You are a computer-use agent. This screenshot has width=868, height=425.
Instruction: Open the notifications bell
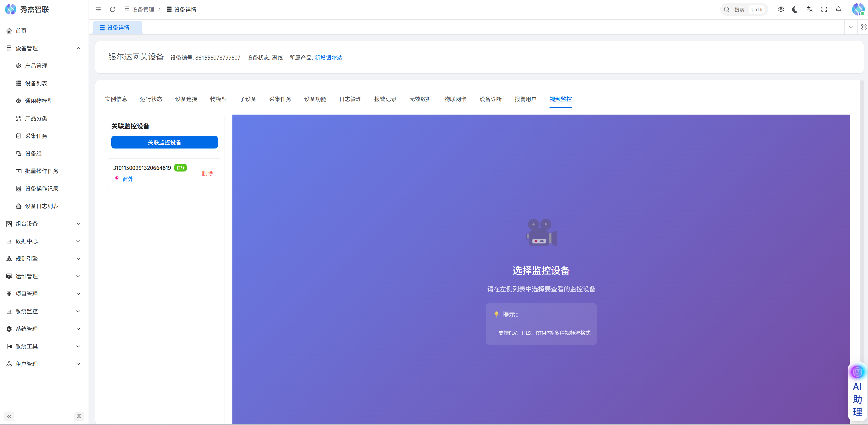click(838, 9)
